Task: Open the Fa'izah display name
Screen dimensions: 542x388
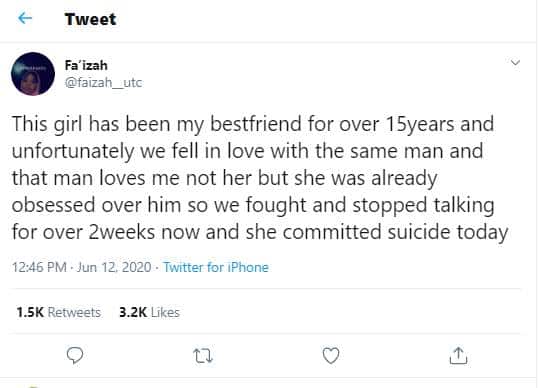Action: pos(86,65)
